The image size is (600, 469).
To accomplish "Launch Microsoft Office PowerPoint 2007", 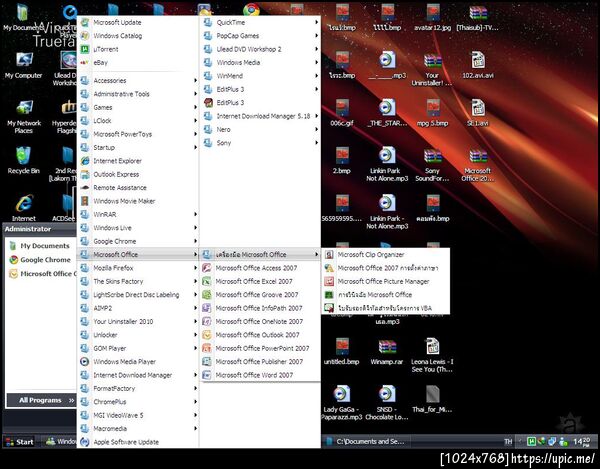I will (x=260, y=348).
